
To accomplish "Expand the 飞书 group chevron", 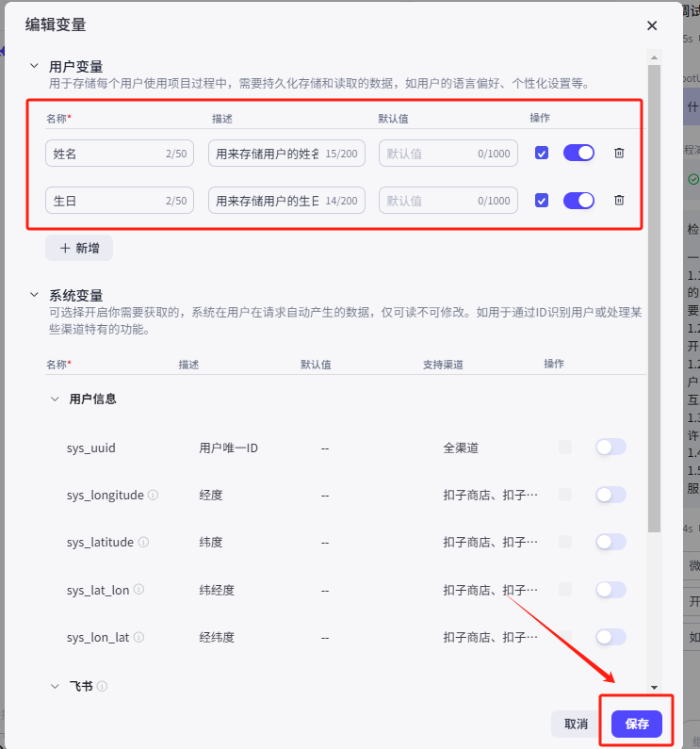I will coord(55,686).
